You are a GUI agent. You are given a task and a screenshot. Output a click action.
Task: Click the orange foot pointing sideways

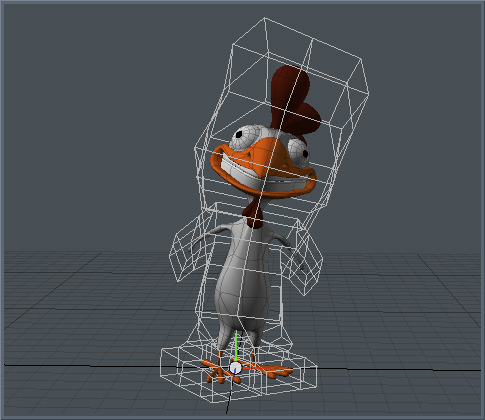tap(271, 371)
